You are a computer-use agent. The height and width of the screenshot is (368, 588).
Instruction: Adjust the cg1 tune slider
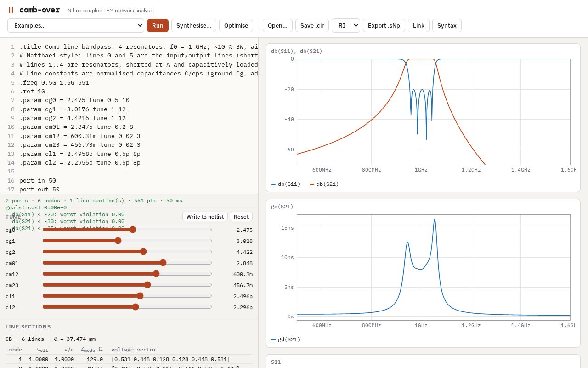[x=127, y=241]
